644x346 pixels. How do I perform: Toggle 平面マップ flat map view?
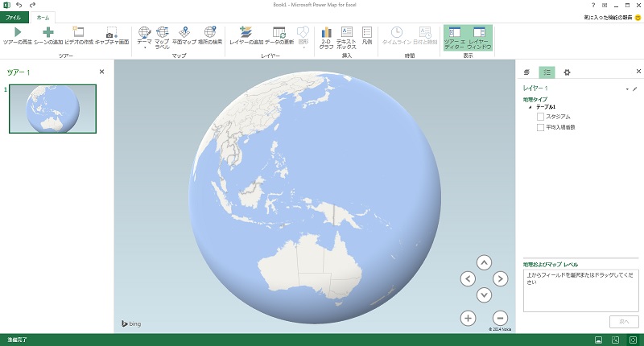[x=184, y=35]
